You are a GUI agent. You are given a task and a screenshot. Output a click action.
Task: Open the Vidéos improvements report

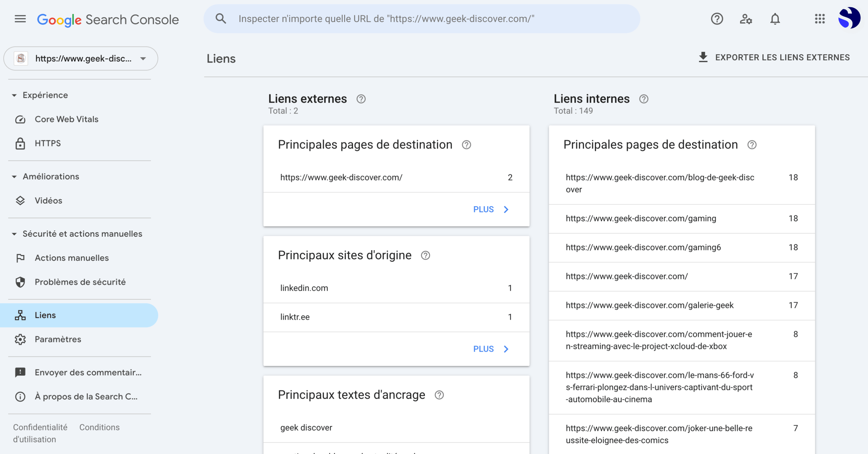coord(48,201)
